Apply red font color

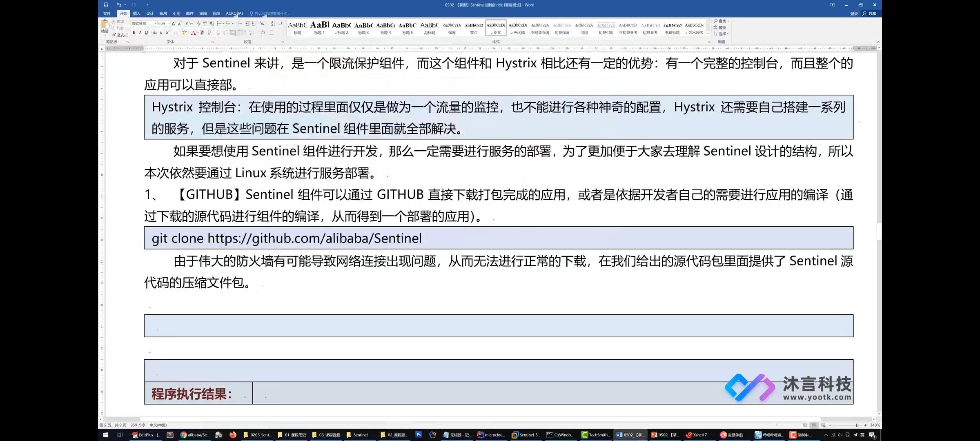[x=194, y=33]
